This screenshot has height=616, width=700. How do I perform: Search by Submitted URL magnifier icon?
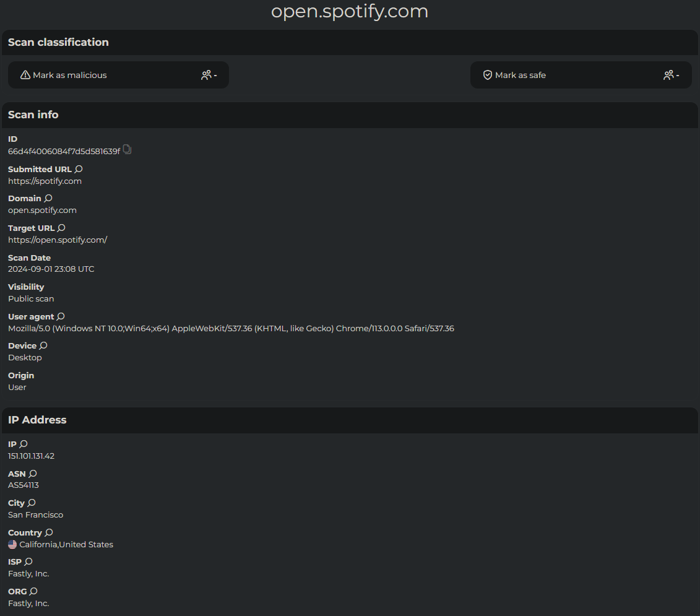pyautogui.click(x=79, y=169)
